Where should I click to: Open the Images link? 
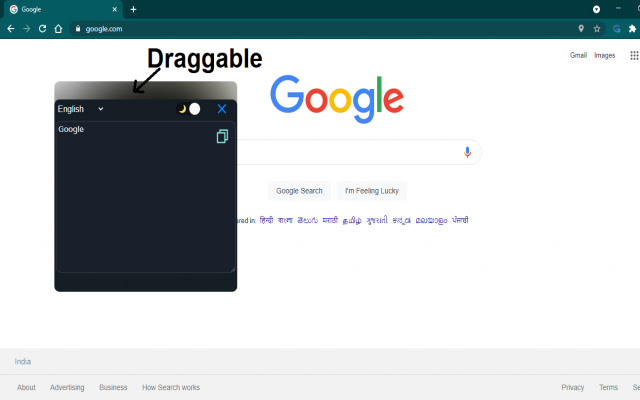pyautogui.click(x=604, y=56)
